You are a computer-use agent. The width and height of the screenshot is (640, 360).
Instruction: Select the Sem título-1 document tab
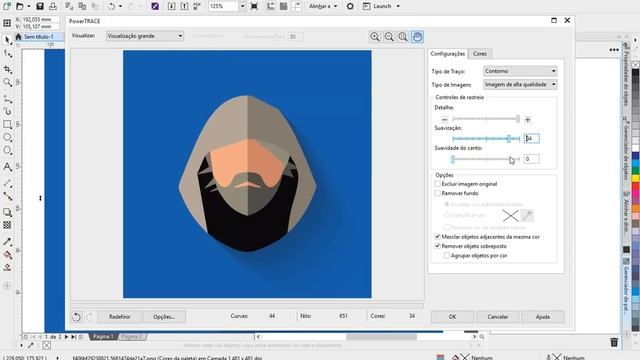[x=39, y=37]
